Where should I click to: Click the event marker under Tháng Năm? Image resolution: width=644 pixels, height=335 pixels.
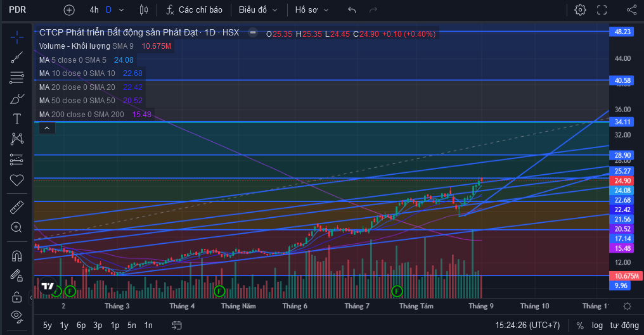click(x=219, y=291)
